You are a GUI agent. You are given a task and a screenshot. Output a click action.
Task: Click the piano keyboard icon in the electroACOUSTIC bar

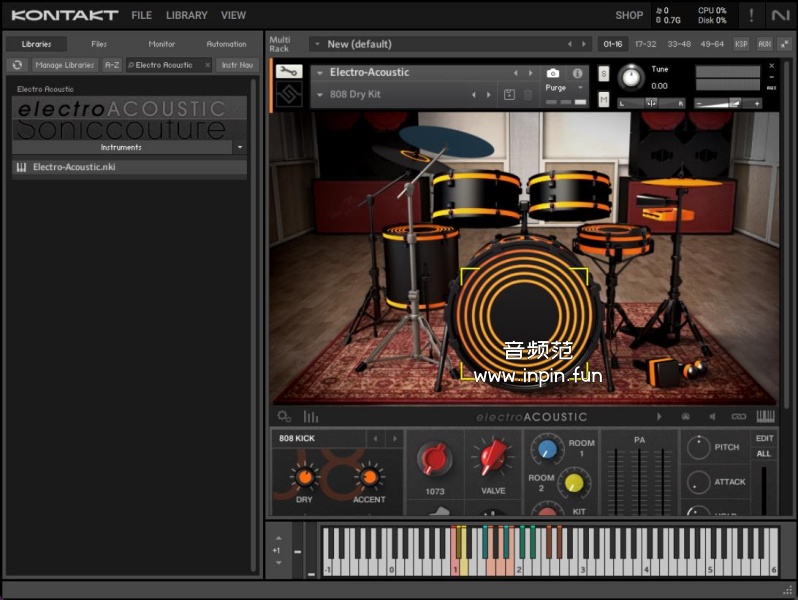point(766,417)
